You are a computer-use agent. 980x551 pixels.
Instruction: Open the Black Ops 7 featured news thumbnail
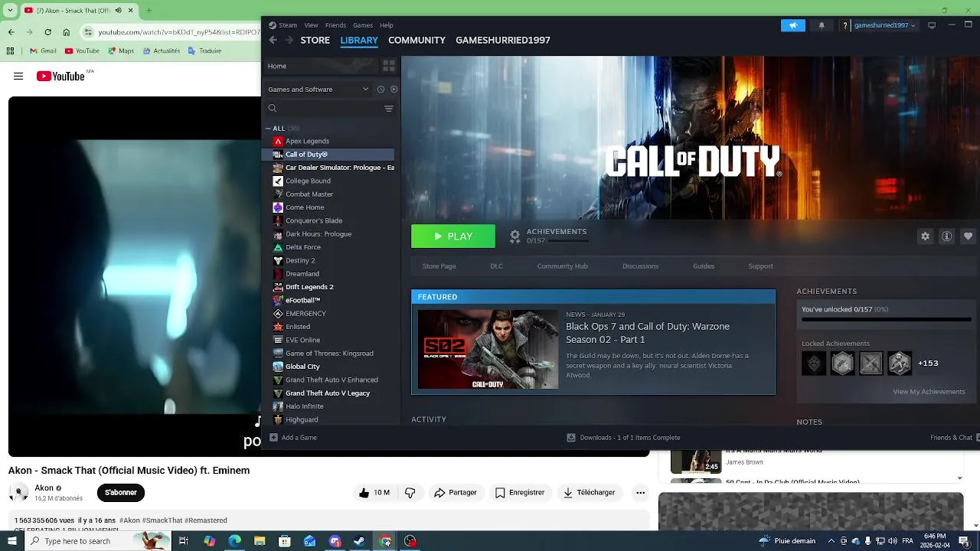click(488, 349)
